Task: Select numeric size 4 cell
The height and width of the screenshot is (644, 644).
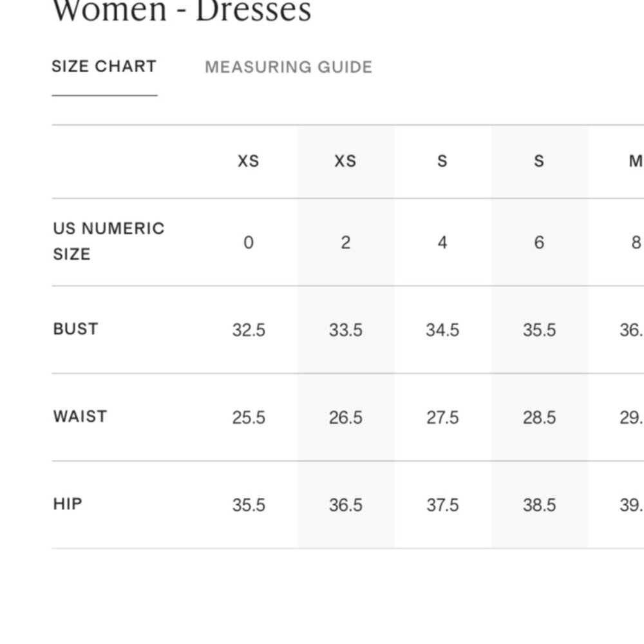Action: pyautogui.click(x=442, y=242)
